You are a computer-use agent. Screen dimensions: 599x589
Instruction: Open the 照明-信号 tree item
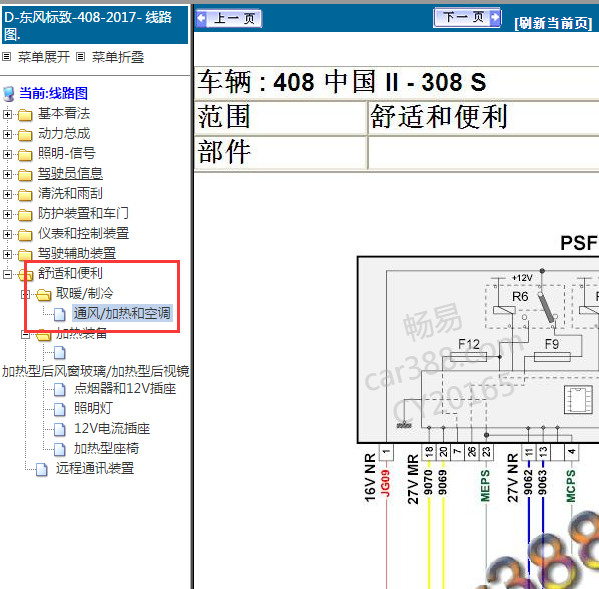[66, 153]
